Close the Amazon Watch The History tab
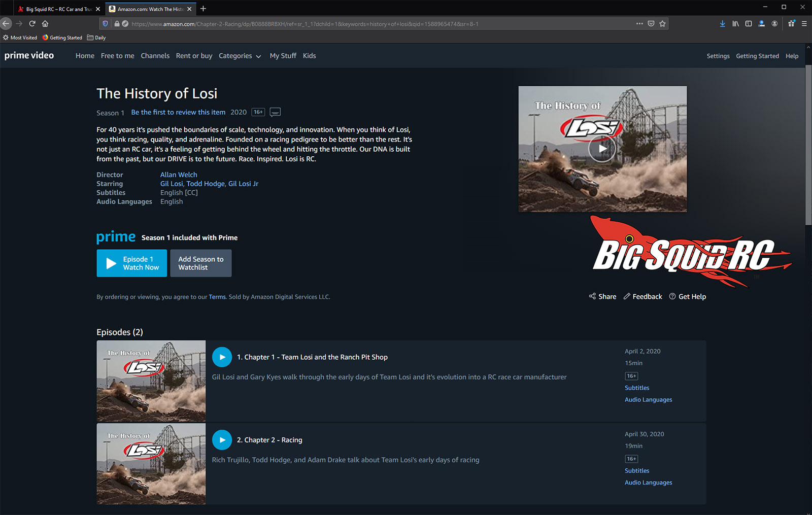 click(x=189, y=9)
